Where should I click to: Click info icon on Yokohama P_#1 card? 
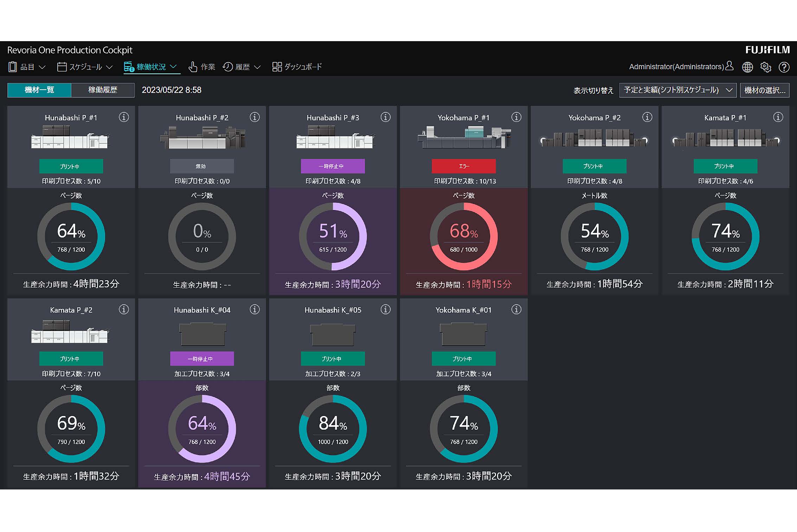tap(516, 117)
